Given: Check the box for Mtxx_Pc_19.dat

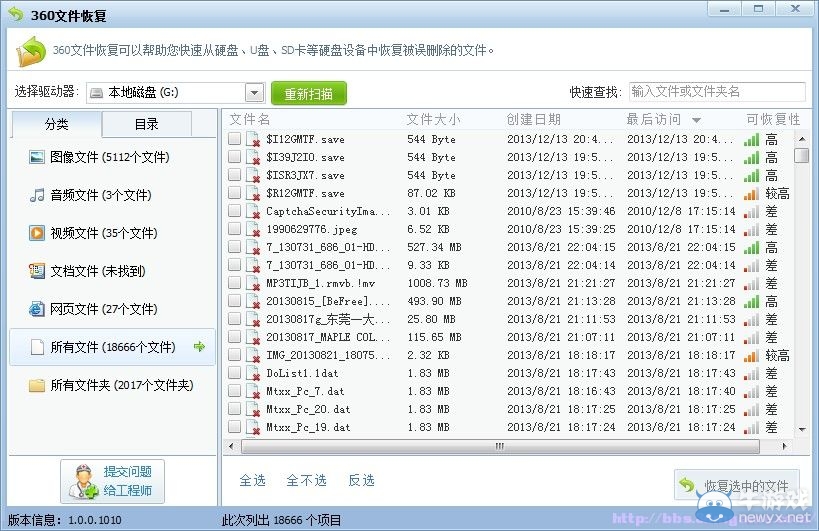Looking at the screenshot, I should 235,426.
